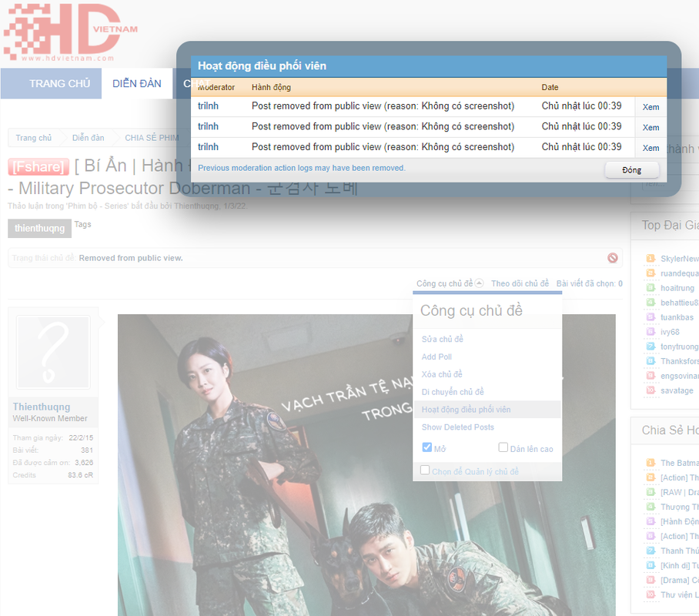Open ivy68 member link
699x616 pixels.
[670, 332]
